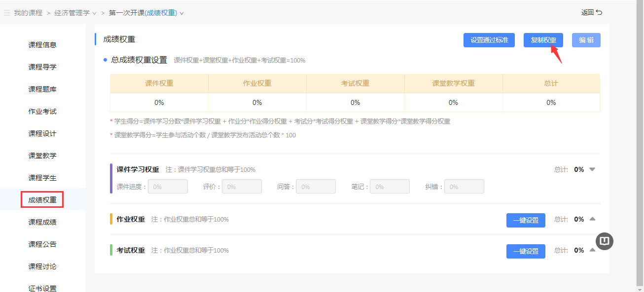Open 课程题库 in the sidebar
This screenshot has width=644, height=292.
point(42,89)
